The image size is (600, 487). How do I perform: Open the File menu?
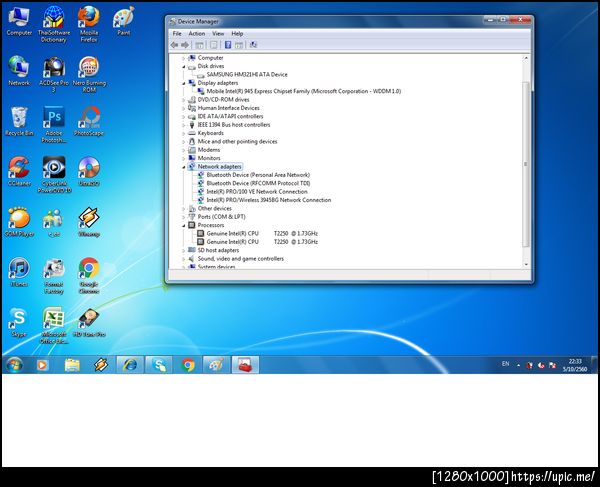click(177, 34)
